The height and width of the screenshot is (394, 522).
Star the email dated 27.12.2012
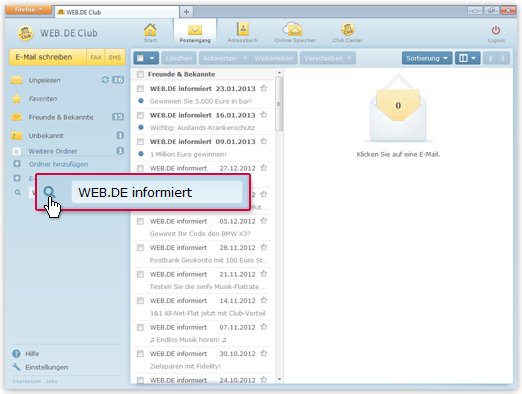pos(264,168)
